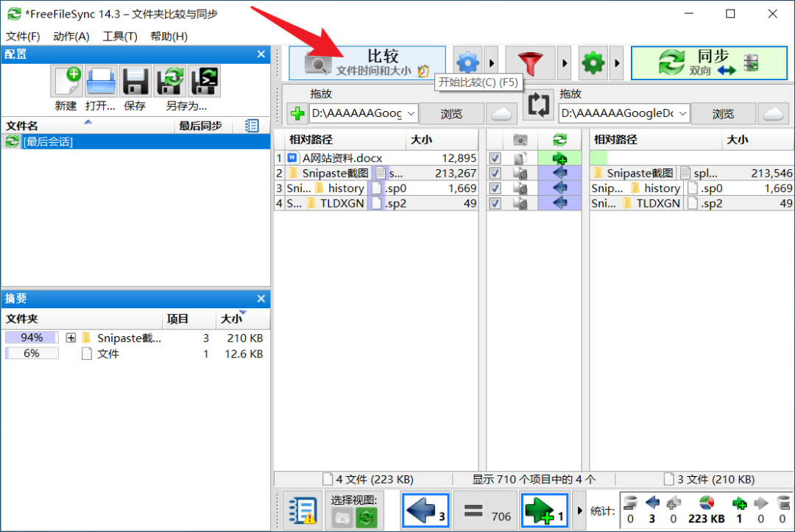
Task: Click the left 浏览 browse button
Action: 451,113
